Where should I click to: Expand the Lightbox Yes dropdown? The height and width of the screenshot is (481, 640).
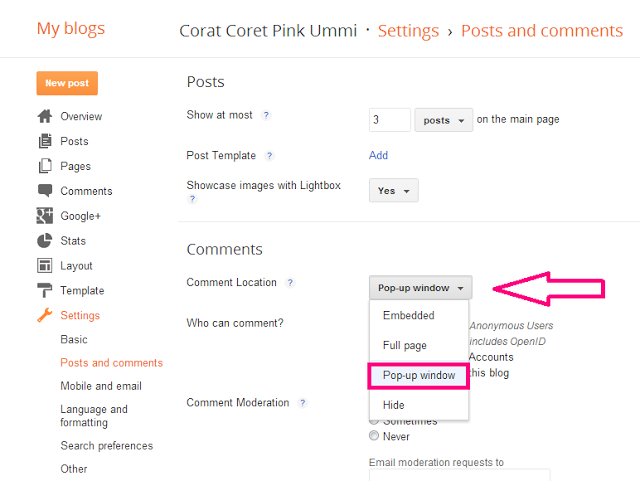pos(393,191)
